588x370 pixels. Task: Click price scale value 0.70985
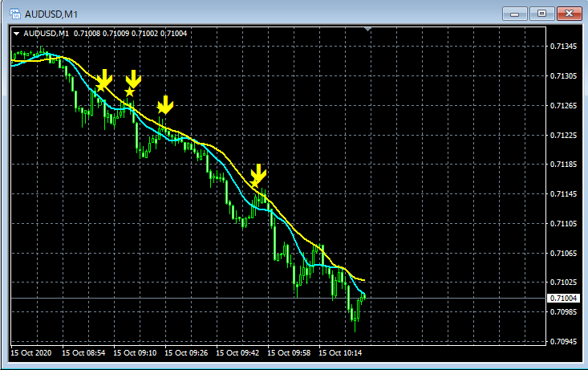point(563,311)
